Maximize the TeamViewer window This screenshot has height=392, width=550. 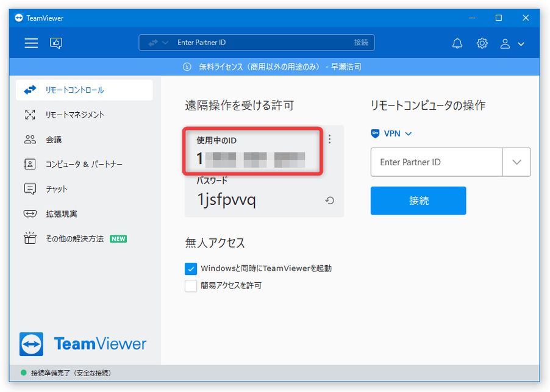(x=498, y=18)
